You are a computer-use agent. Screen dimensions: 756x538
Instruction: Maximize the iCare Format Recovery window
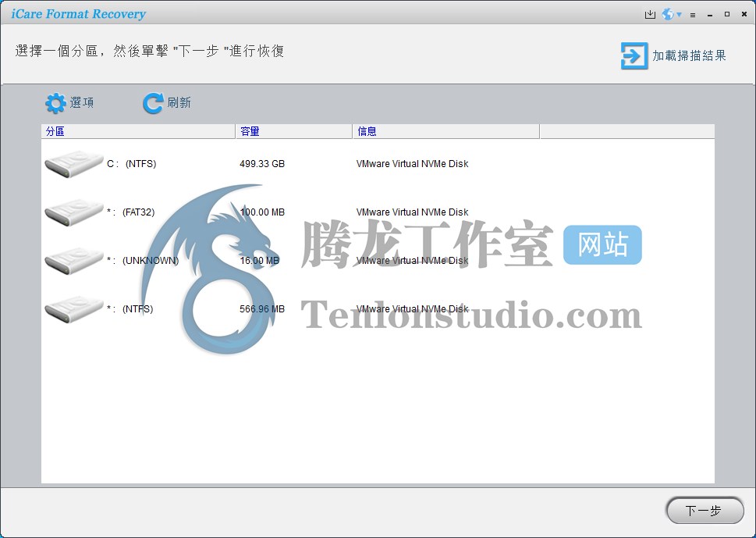tap(727, 15)
